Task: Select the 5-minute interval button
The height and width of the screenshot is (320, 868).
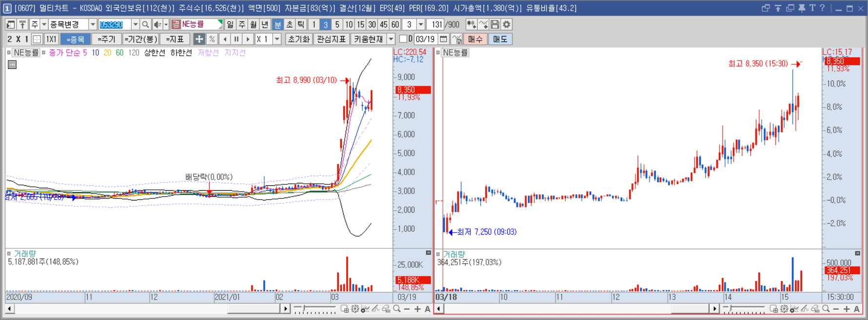Action: (x=337, y=24)
